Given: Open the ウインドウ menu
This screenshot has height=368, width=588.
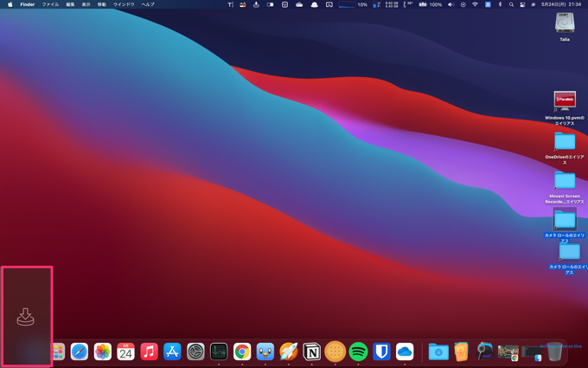Looking at the screenshot, I should click(124, 4).
